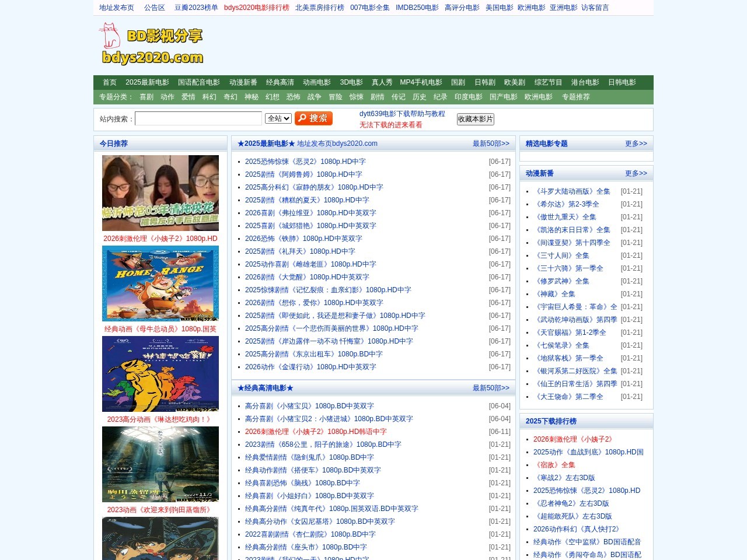This screenshot has height=560, width=747.
Task: Open 2026喜剧《弗拉维亚》 entry
Action: 310,213
